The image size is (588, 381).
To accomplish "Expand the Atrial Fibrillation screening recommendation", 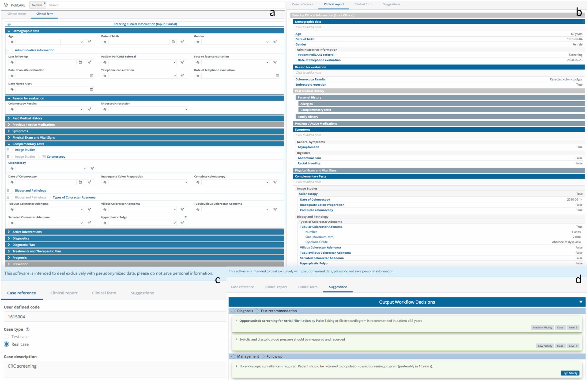I will (x=236, y=321).
